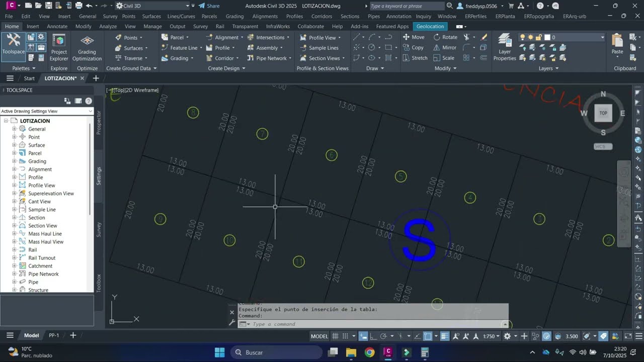Viewport: 644px width, 362px height.
Task: Select the Mirror tool
Action: coord(445,48)
